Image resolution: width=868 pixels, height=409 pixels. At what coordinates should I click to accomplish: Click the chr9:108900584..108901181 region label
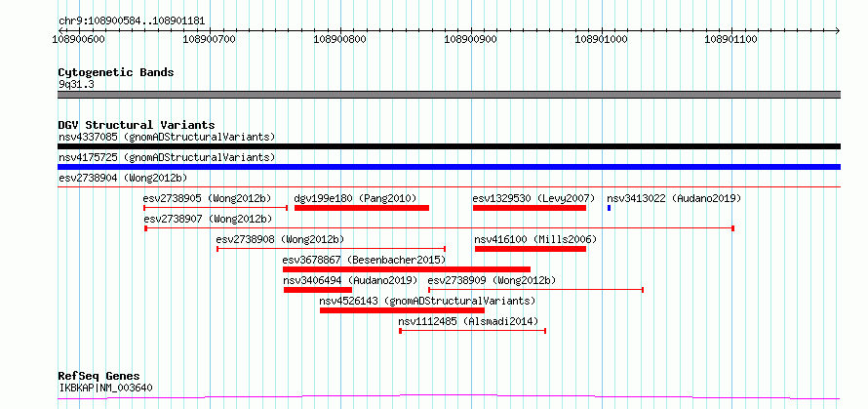point(132,21)
